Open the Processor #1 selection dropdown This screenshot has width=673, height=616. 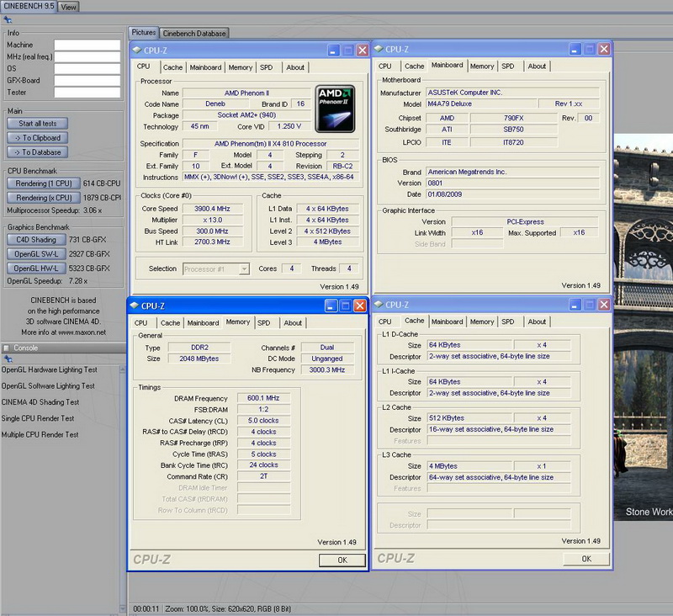[x=216, y=268]
